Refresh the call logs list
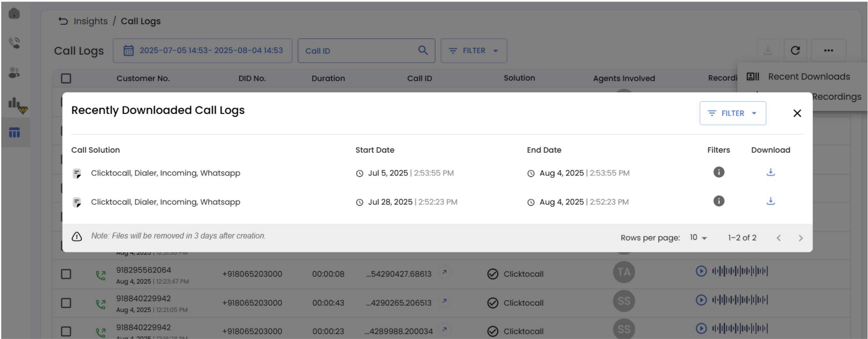 click(x=795, y=50)
